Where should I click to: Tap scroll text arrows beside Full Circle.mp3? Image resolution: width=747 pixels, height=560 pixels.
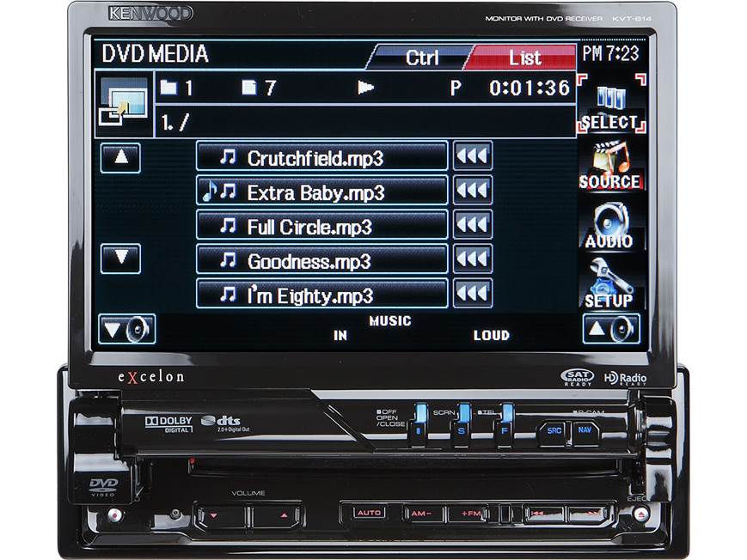click(473, 224)
